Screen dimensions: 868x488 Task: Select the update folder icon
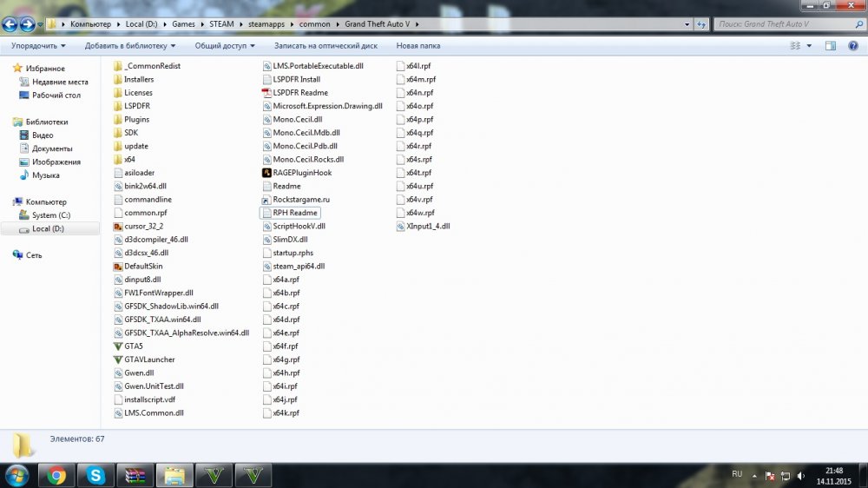(x=118, y=146)
